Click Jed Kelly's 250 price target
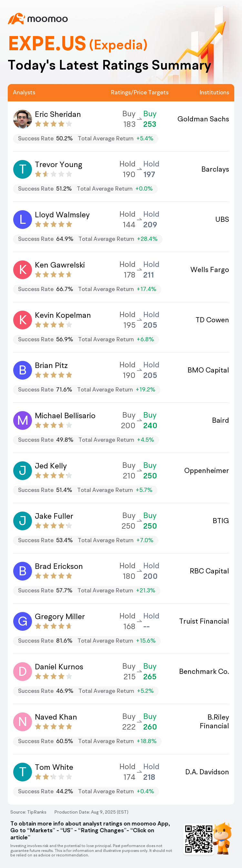This screenshot has height=868, width=242. click(x=150, y=476)
